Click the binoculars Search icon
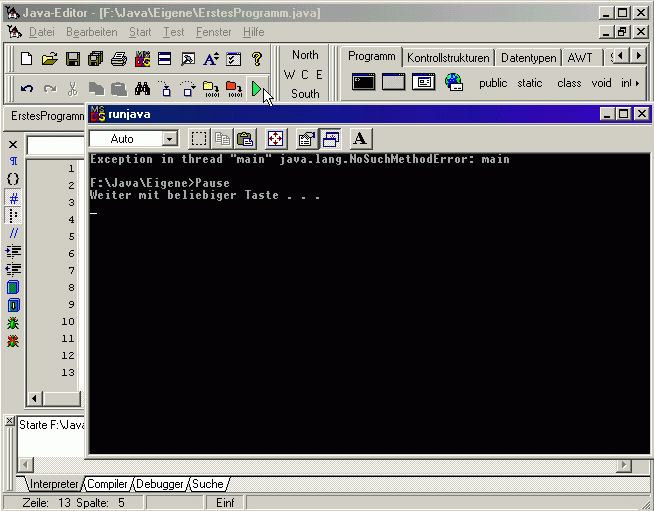Image resolution: width=654 pixels, height=511 pixels. tap(142, 90)
